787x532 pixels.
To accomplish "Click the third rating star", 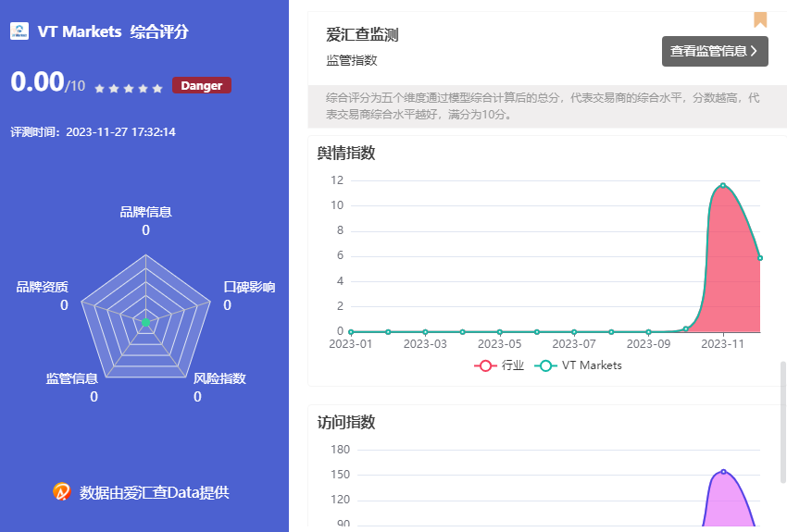I will point(128,89).
